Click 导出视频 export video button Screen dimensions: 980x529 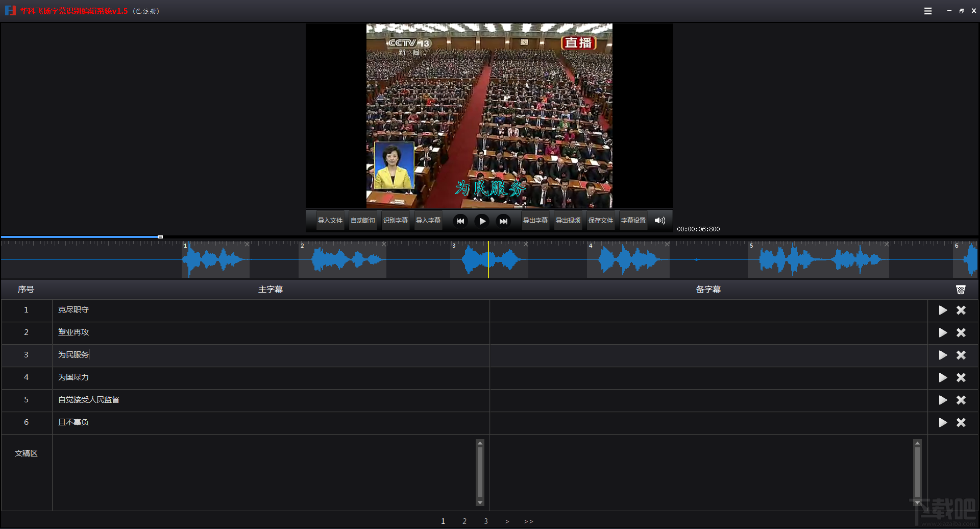coord(568,221)
